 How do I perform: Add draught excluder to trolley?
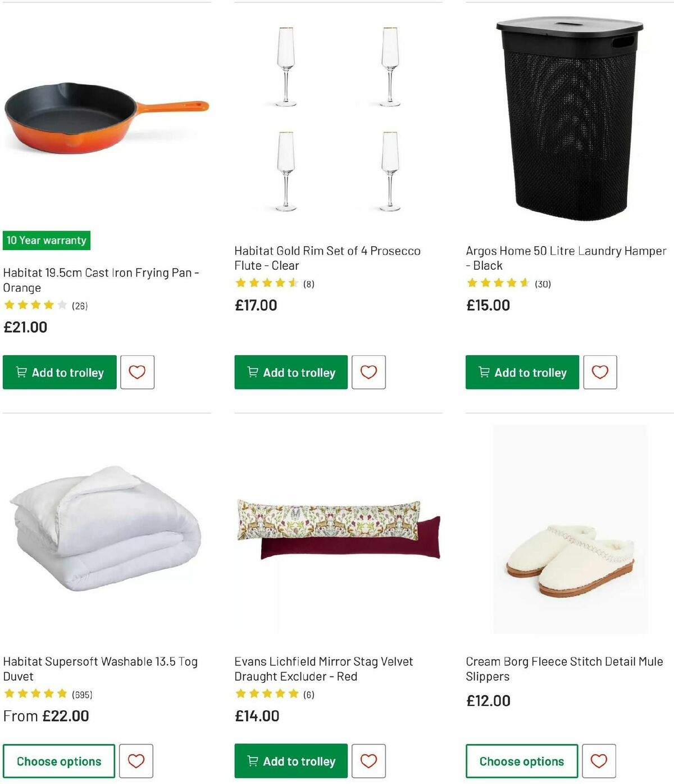(x=290, y=761)
